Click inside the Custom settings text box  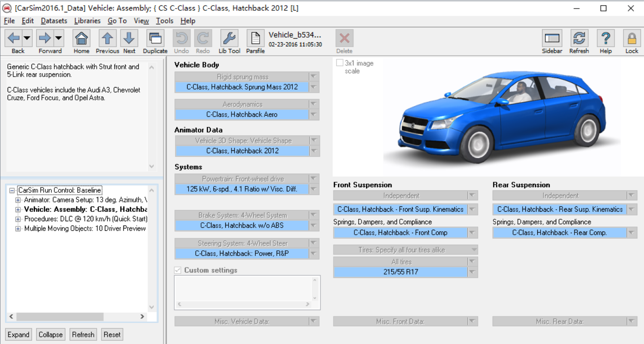[x=242, y=288]
